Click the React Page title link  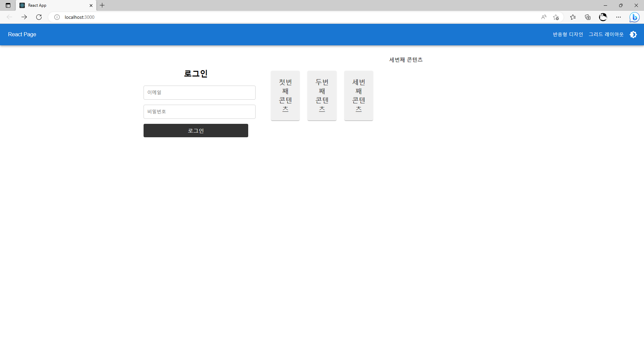click(22, 35)
